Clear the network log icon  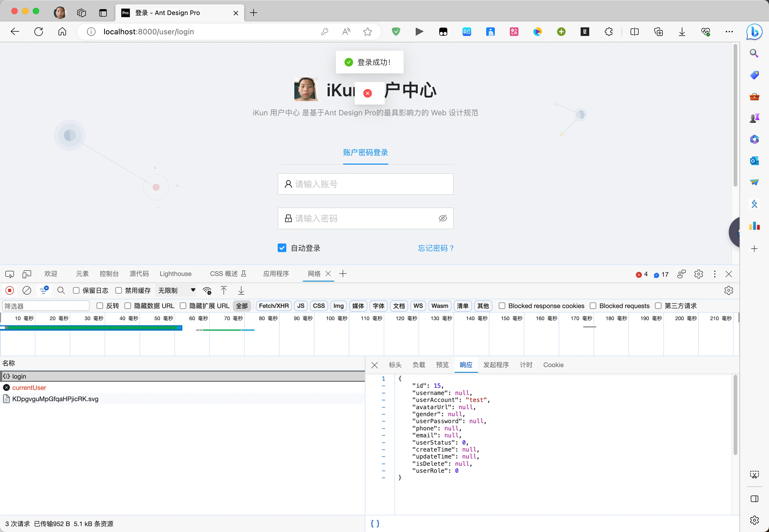tap(27, 291)
